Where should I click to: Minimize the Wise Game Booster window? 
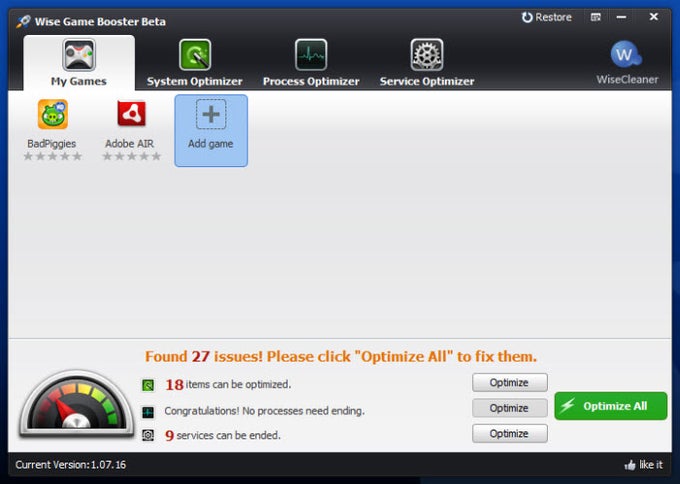click(621, 17)
